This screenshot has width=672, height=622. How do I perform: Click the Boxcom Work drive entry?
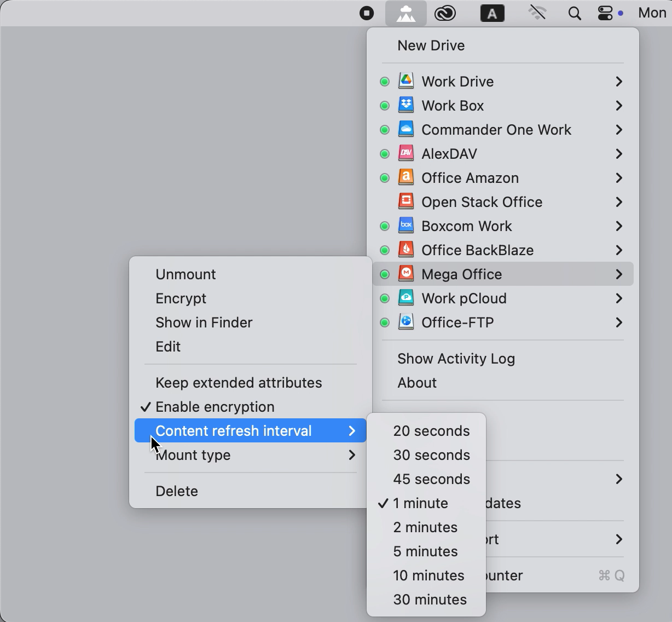(503, 226)
